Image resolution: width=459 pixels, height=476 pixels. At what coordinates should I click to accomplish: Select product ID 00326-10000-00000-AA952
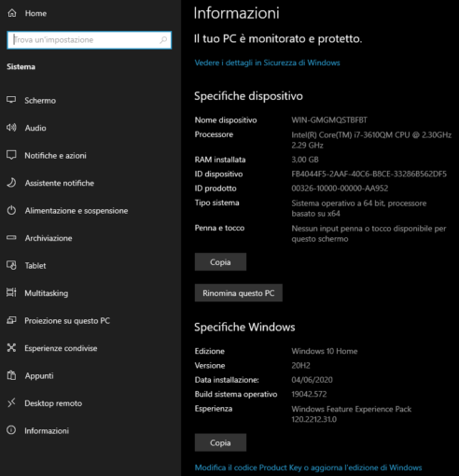[340, 189]
